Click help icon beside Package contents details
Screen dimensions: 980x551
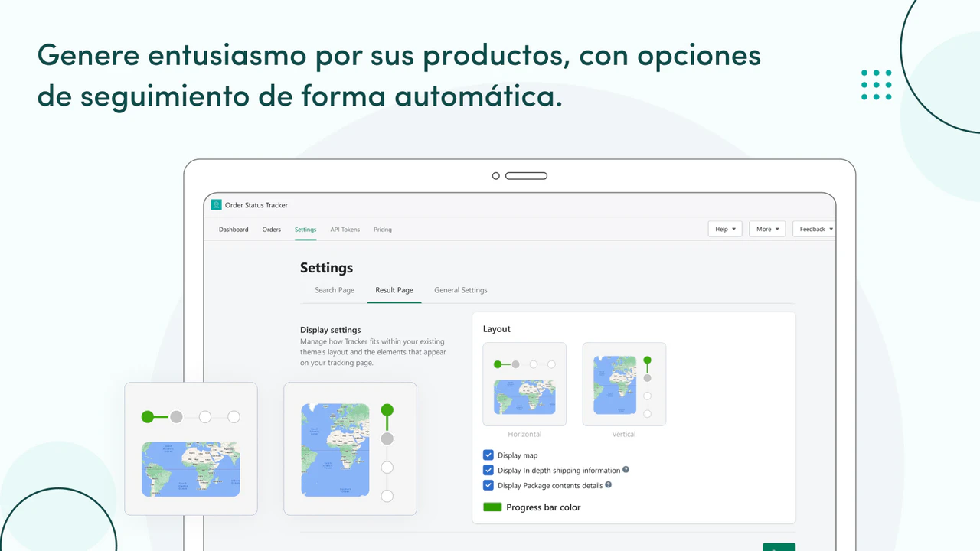click(609, 484)
